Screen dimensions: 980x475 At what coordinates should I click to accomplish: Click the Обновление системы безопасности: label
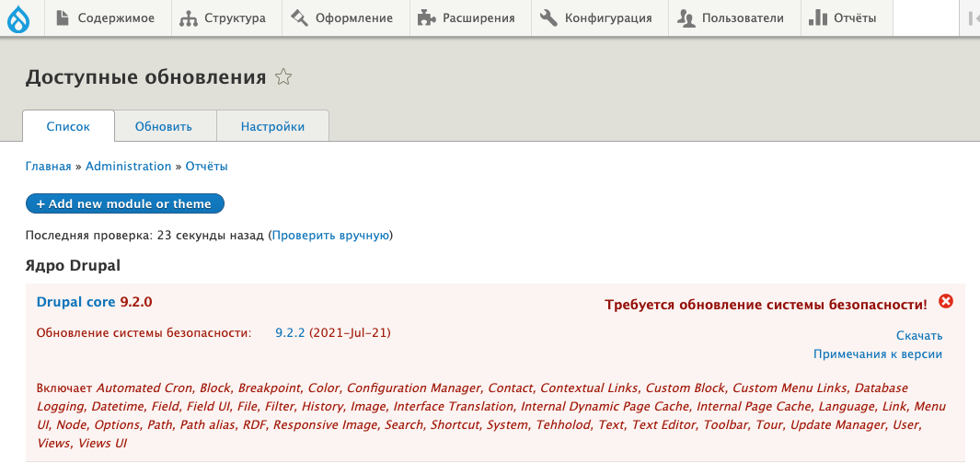144,332
